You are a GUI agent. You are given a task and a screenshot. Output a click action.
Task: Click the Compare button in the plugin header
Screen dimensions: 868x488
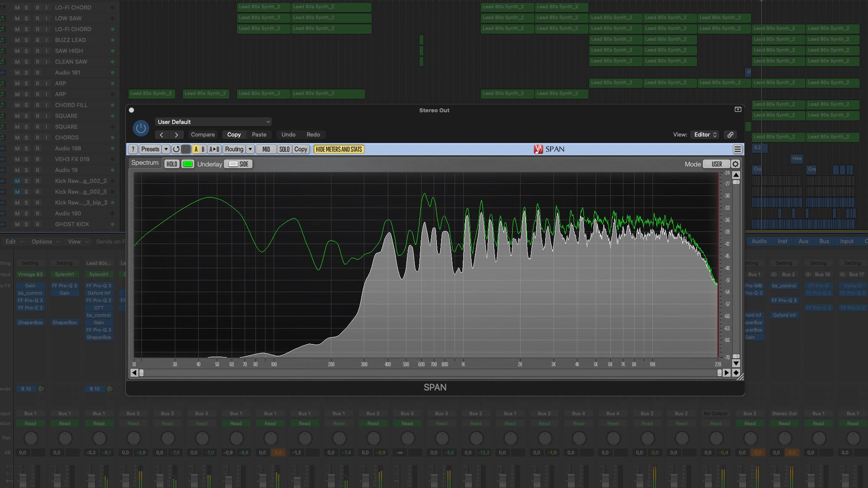pyautogui.click(x=203, y=134)
